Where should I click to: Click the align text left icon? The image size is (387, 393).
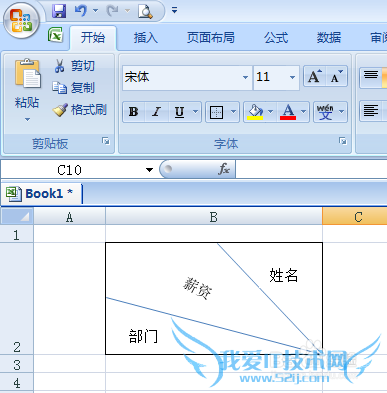click(x=371, y=111)
